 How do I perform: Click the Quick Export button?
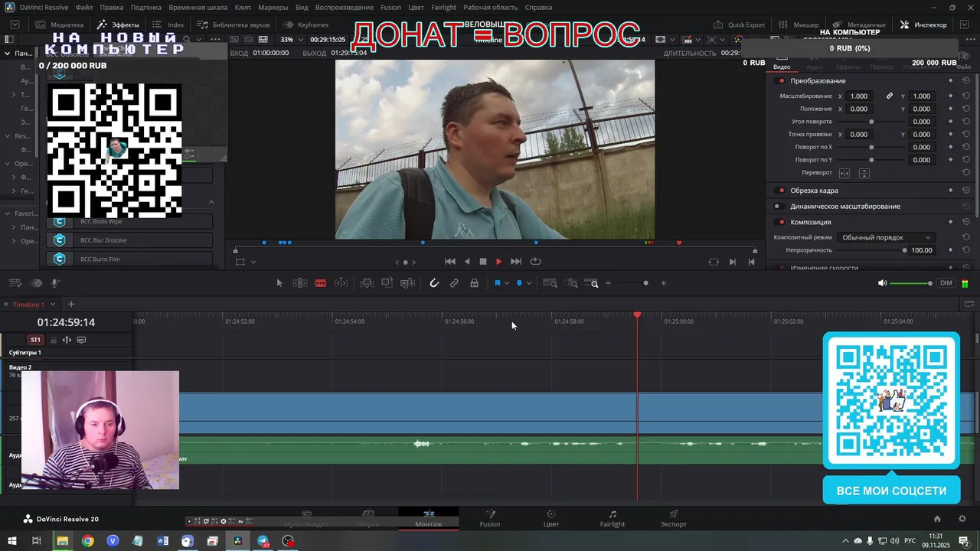tap(739, 25)
